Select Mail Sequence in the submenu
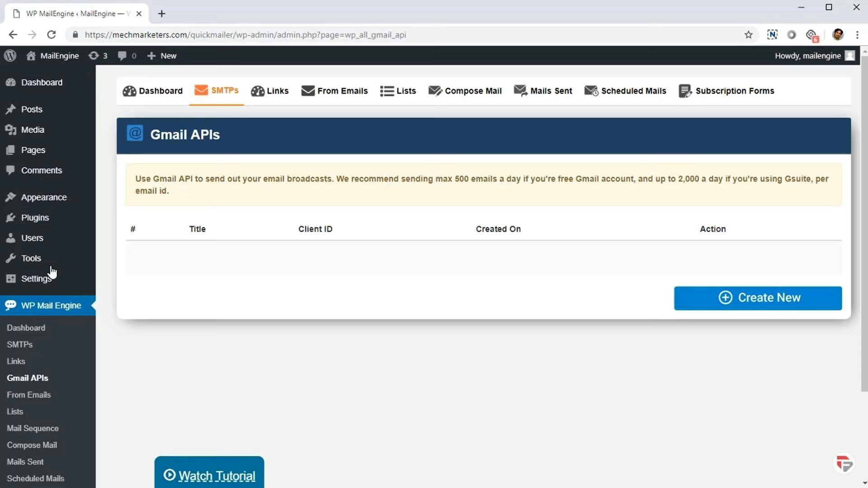Viewport: 868px width, 488px height. pyautogui.click(x=33, y=428)
